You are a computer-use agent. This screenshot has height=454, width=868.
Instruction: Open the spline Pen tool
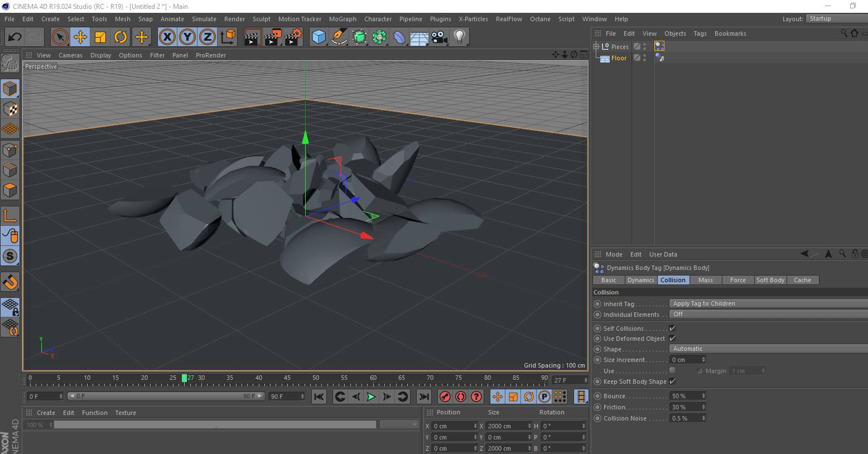[x=339, y=37]
